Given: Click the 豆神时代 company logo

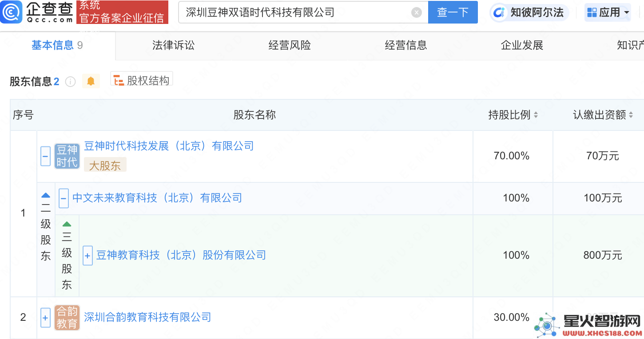Looking at the screenshot, I should [67, 156].
